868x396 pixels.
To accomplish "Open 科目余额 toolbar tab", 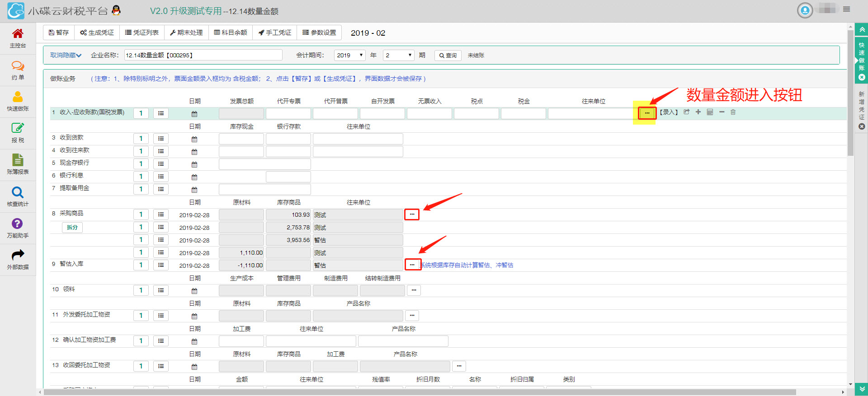I will click(x=231, y=33).
